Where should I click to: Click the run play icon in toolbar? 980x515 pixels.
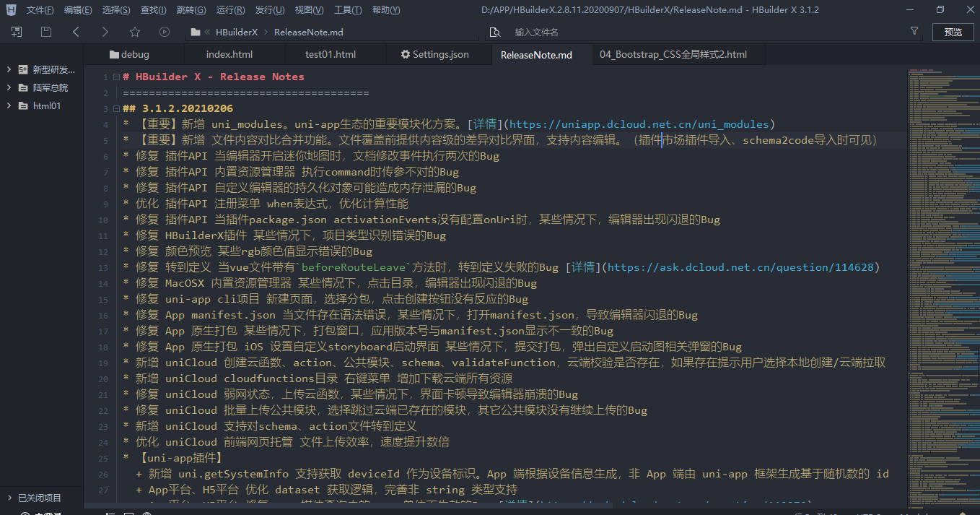165,32
